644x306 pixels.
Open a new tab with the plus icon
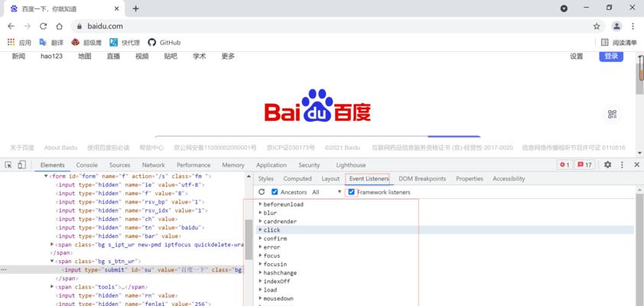pyautogui.click(x=135, y=8)
